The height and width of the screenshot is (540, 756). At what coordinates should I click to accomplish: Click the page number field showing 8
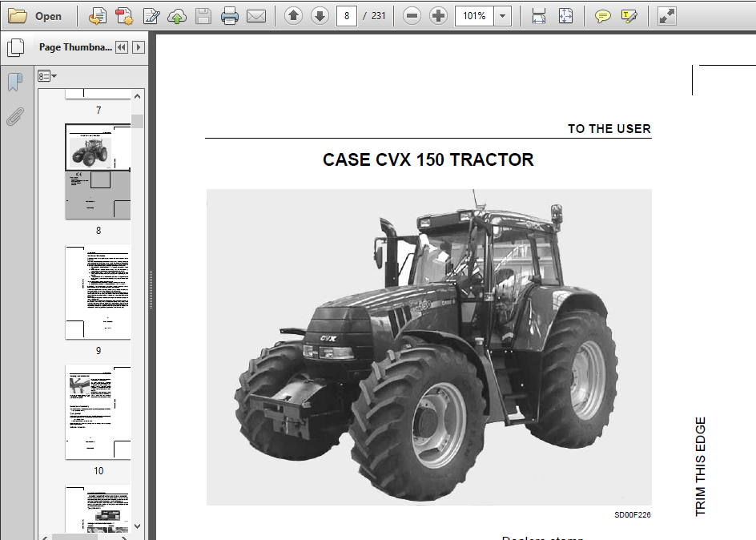pyautogui.click(x=346, y=16)
